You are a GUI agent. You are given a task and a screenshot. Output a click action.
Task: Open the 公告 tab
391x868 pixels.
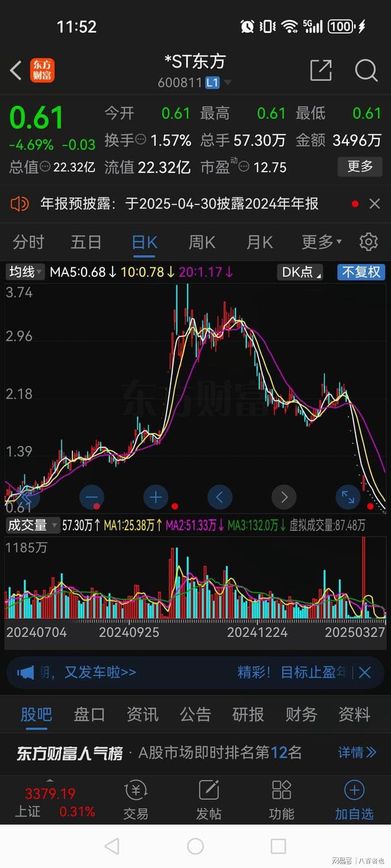coord(195,714)
